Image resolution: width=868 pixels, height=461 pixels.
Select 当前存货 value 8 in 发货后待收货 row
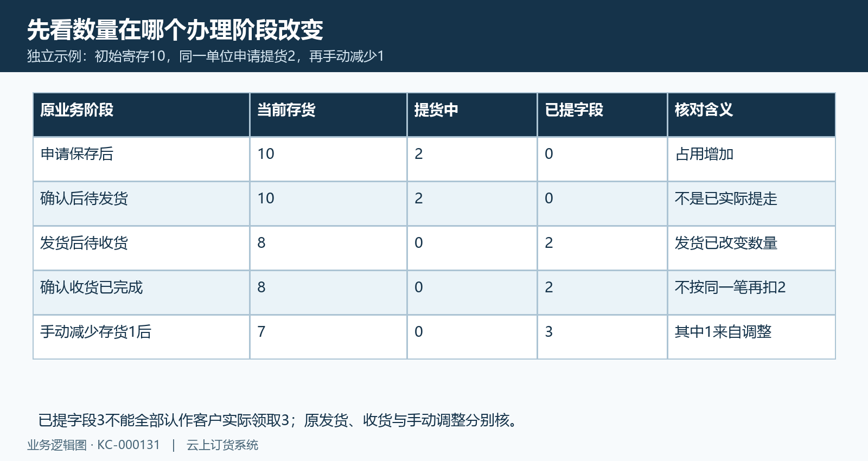point(261,243)
